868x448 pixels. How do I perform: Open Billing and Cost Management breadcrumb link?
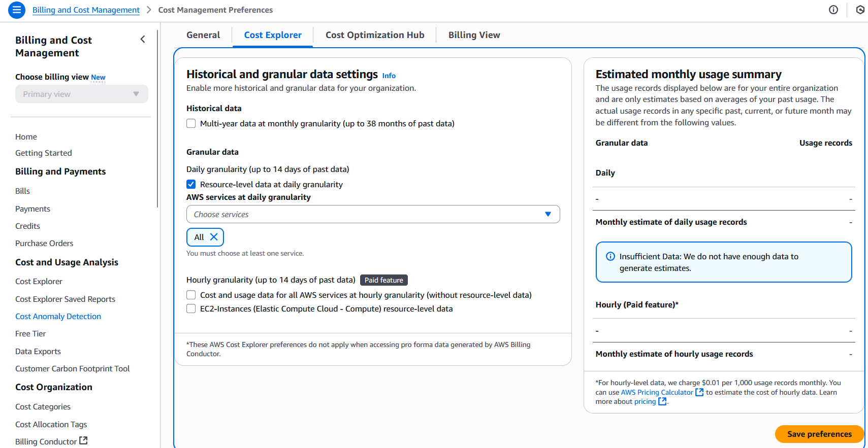pos(86,10)
